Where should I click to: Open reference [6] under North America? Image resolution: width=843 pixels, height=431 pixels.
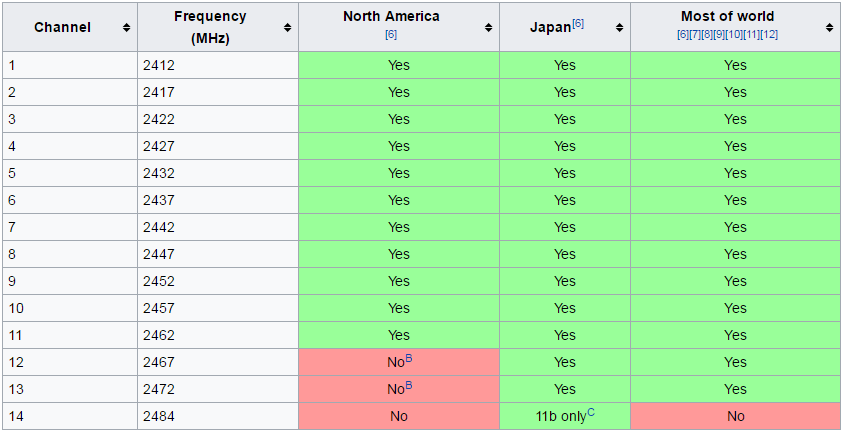point(391,35)
